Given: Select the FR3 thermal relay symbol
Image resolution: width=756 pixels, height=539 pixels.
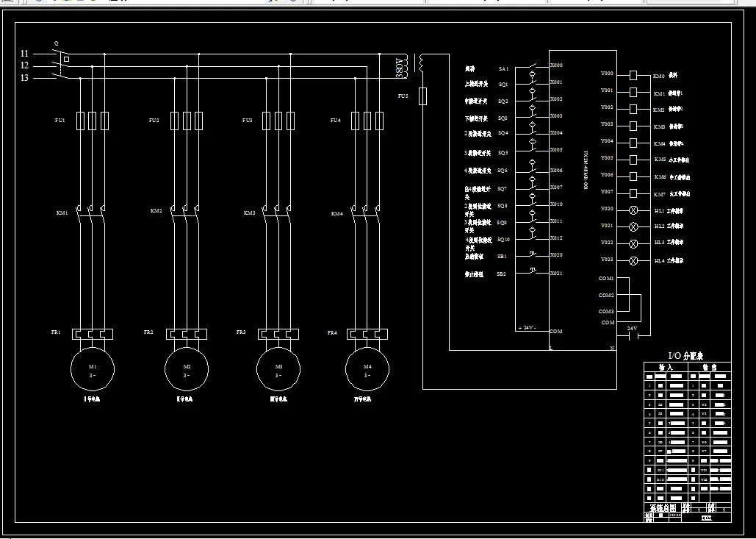Looking at the screenshot, I should [279, 333].
